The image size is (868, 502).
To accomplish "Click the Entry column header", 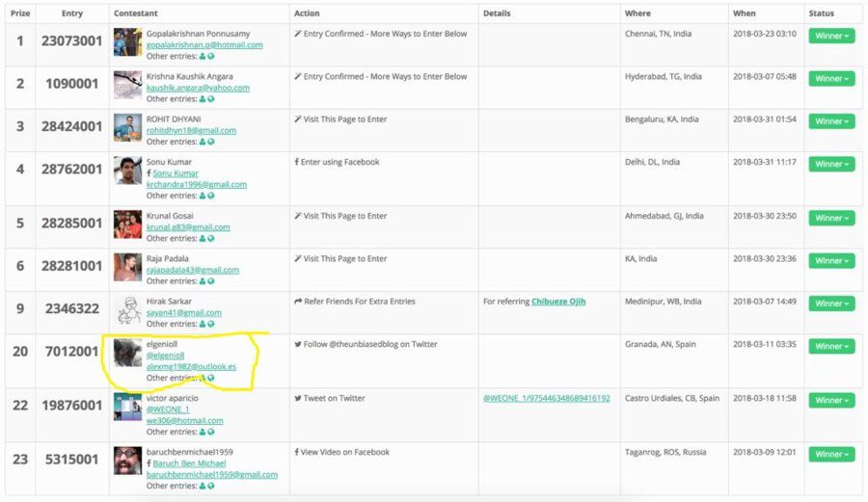I will point(72,13).
